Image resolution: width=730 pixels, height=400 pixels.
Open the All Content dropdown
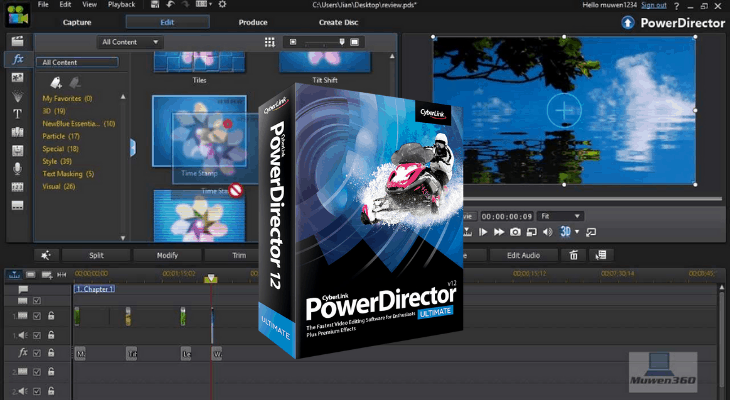[x=130, y=42]
